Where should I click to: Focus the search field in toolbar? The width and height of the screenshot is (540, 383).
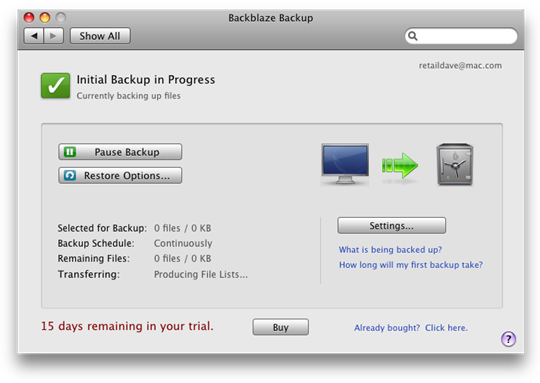pyautogui.click(x=461, y=36)
